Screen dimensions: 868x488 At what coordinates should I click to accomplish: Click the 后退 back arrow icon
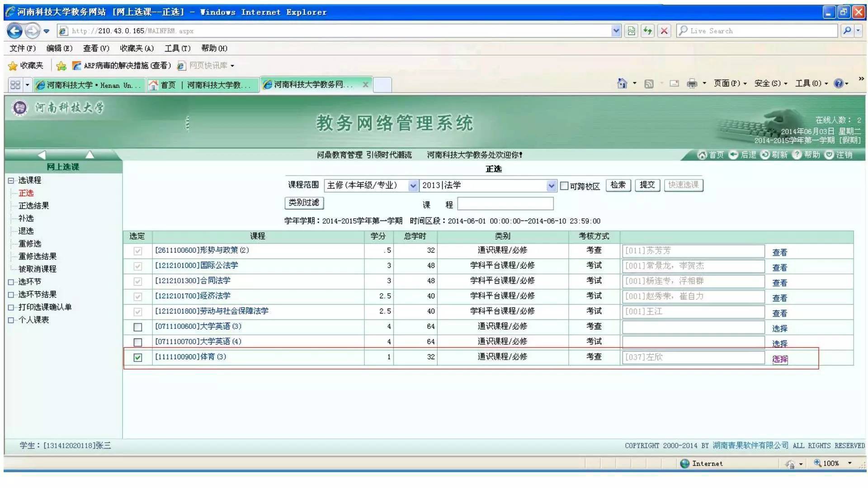[x=734, y=155]
